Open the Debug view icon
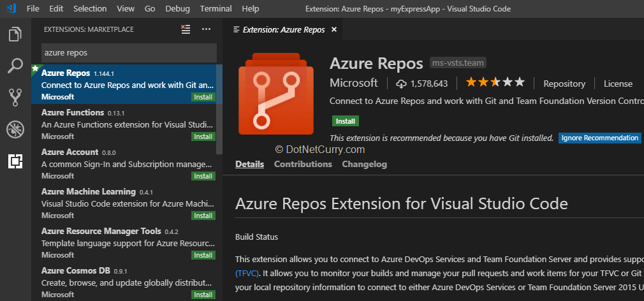The height and width of the screenshot is (301, 644). [x=15, y=129]
